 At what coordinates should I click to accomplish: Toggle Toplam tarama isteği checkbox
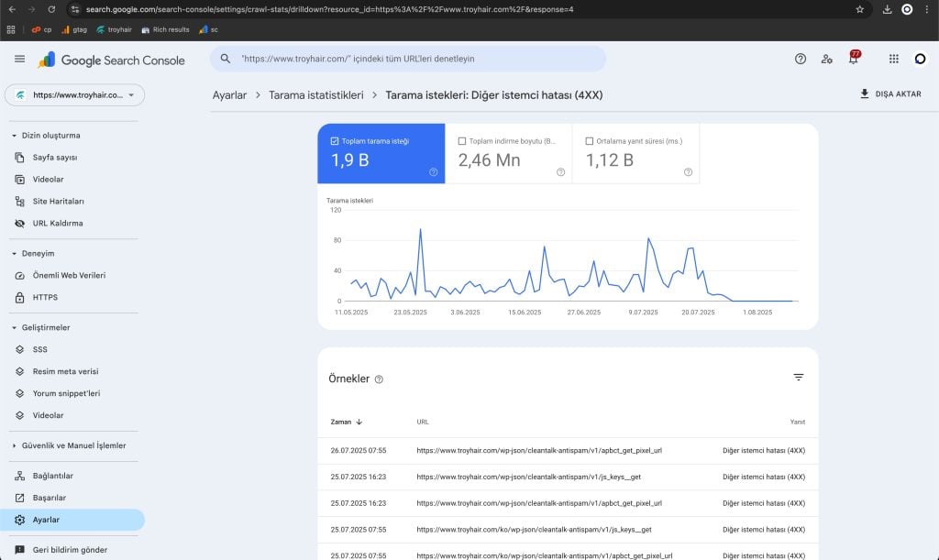[x=335, y=141]
